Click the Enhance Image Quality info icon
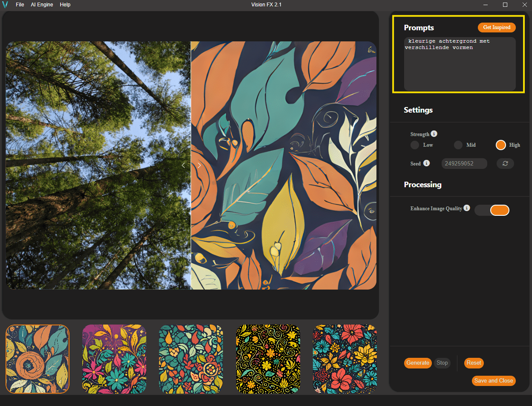 tap(467, 208)
